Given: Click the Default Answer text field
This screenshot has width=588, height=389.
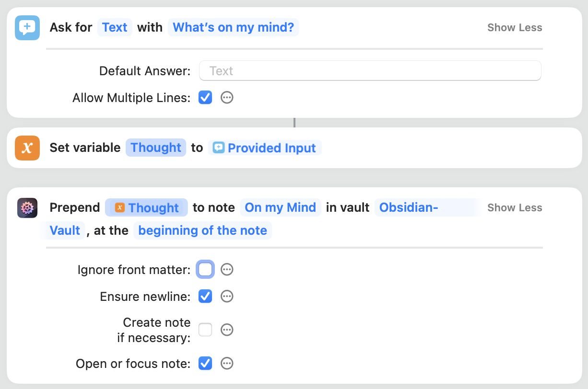Looking at the screenshot, I should [x=370, y=71].
